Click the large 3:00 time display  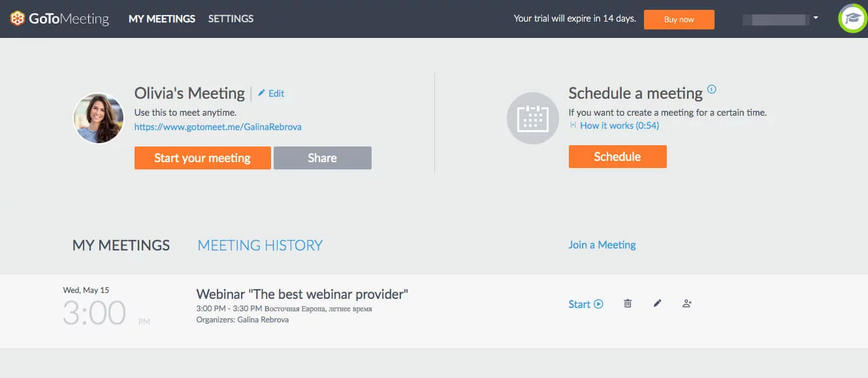click(95, 313)
